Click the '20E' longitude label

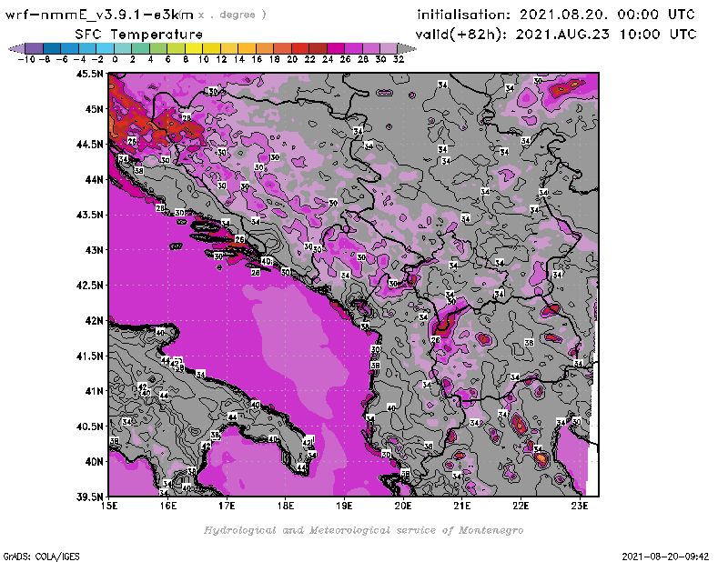[403, 506]
